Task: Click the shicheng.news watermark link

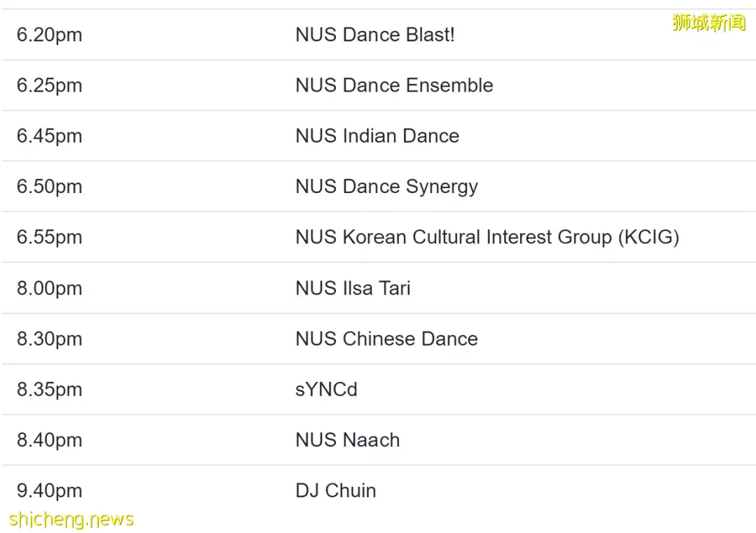Action: point(71,520)
